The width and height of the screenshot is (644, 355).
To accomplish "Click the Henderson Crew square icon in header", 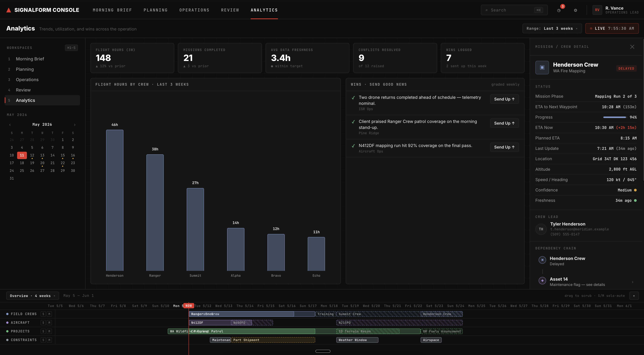I will coord(542,68).
